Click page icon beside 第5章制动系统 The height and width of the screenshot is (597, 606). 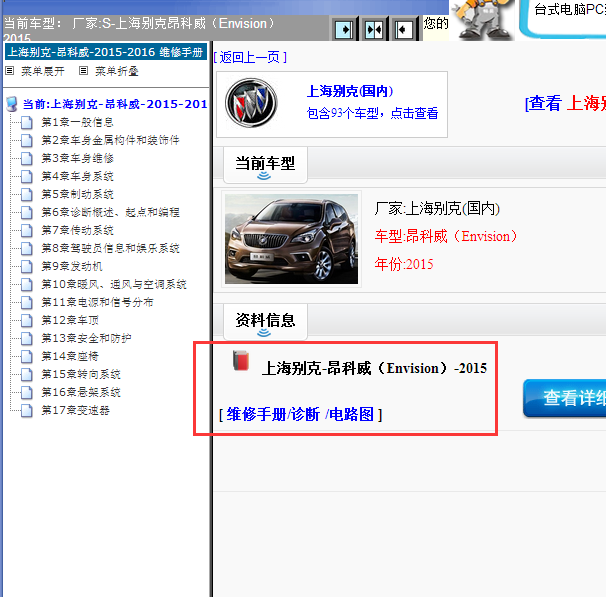pyautogui.click(x=26, y=194)
